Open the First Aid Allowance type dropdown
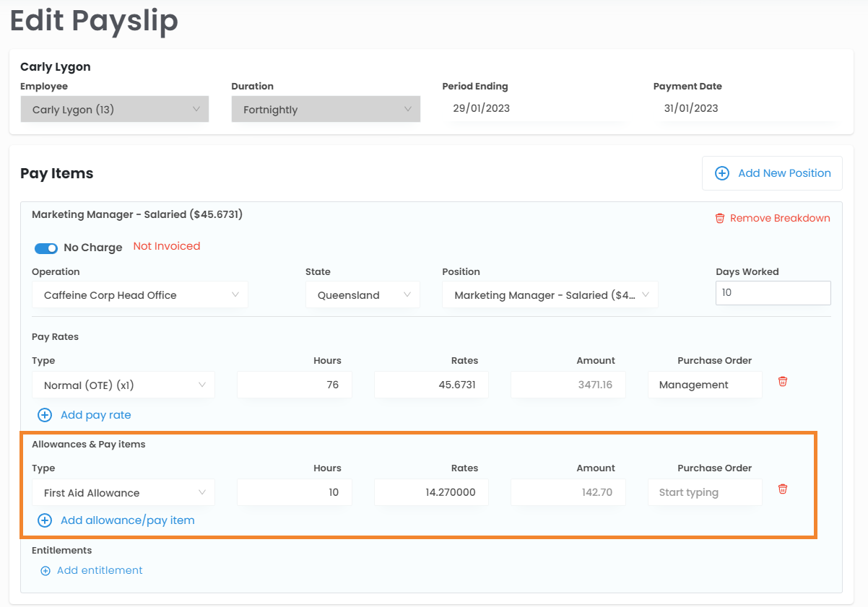The image size is (868, 607). [x=123, y=493]
